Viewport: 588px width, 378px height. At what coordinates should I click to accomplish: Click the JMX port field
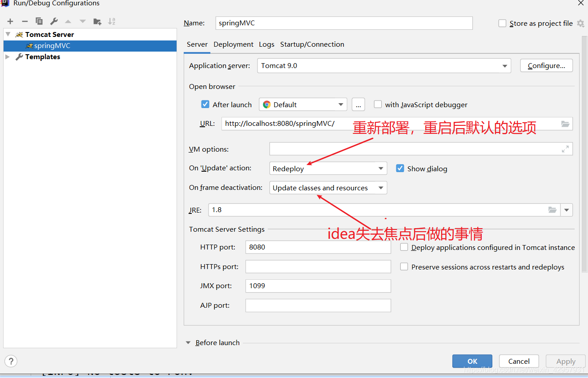pyautogui.click(x=318, y=286)
